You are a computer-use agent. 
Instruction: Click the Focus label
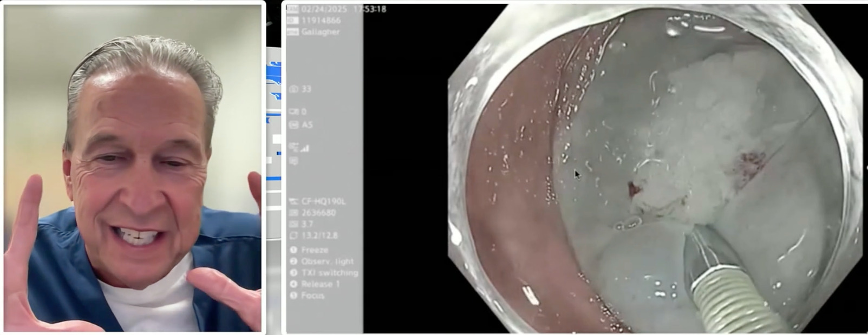coord(313,295)
